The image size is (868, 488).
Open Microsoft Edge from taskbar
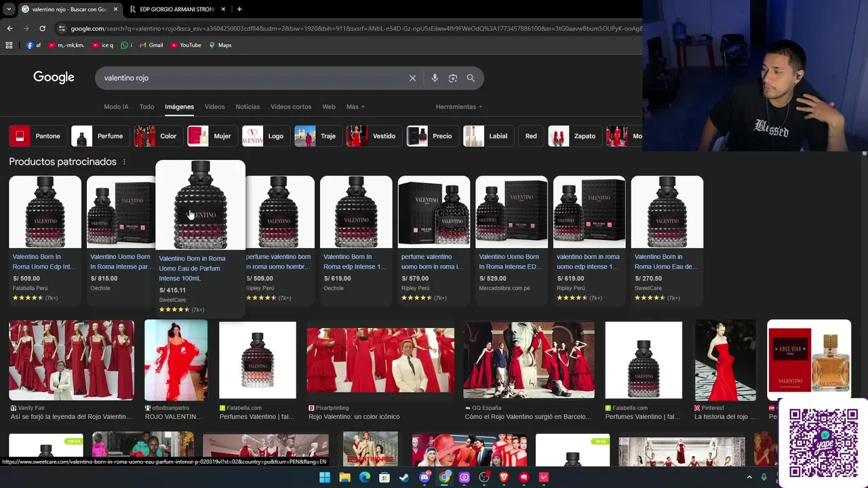tap(365, 477)
